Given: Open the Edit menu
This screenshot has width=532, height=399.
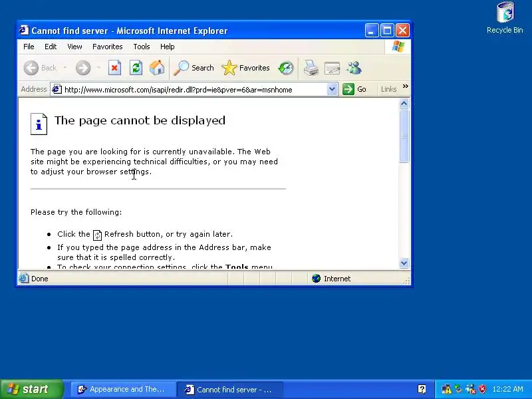Looking at the screenshot, I should pos(51,47).
